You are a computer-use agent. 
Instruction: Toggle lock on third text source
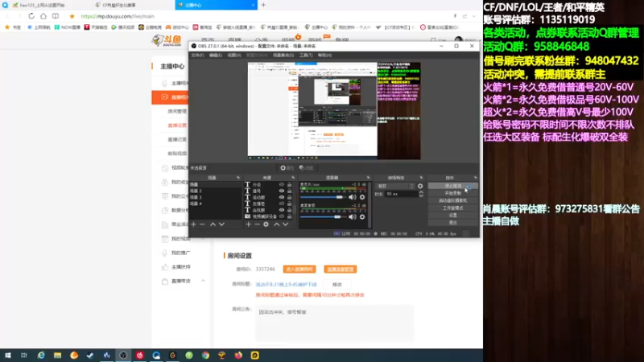[x=290, y=197]
